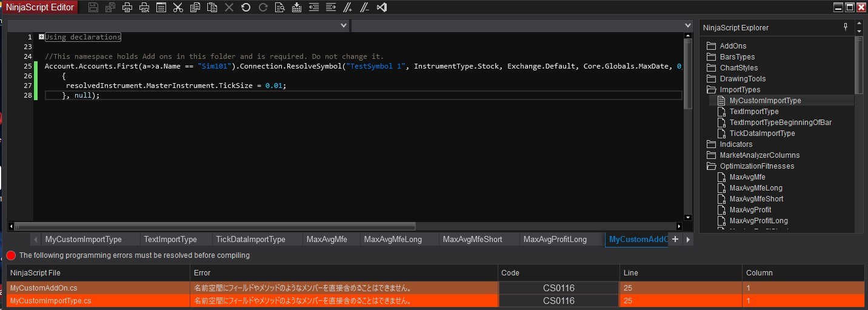Select MaxAvgMfeLong in explorer tree
Viewport: 868px width, 310px height.
[x=756, y=188]
